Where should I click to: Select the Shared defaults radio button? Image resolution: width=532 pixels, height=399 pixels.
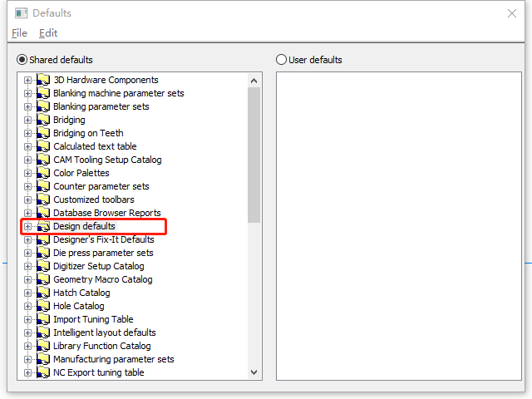point(22,60)
